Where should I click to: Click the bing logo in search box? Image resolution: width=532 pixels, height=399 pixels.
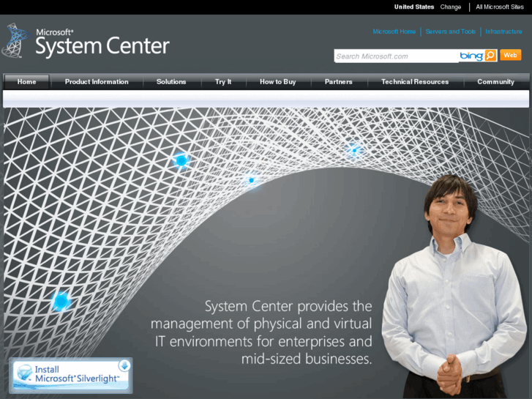tap(471, 56)
